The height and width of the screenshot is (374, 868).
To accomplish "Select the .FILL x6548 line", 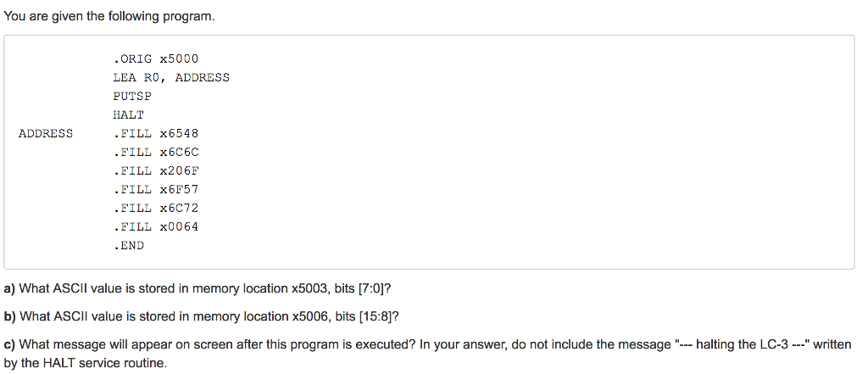I will (156, 133).
